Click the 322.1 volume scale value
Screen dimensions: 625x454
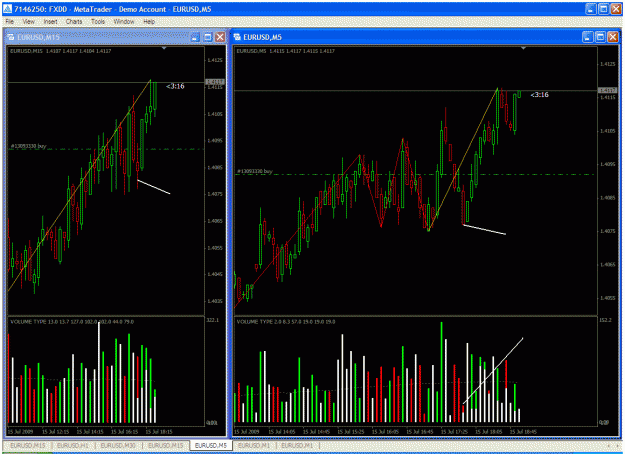213,320
